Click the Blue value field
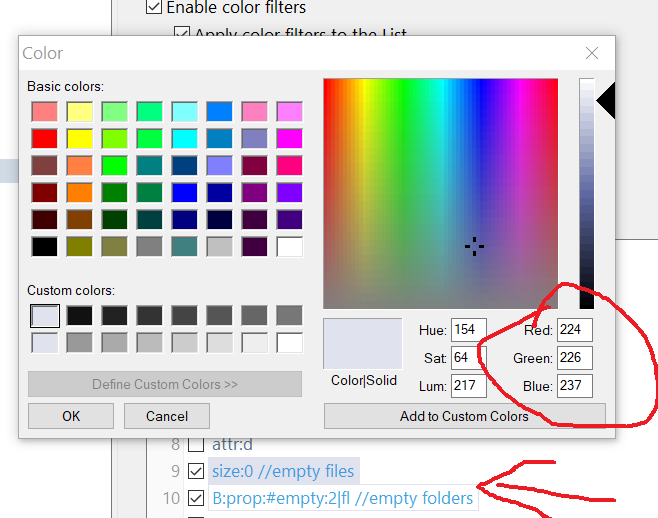658x518 pixels. (575, 386)
